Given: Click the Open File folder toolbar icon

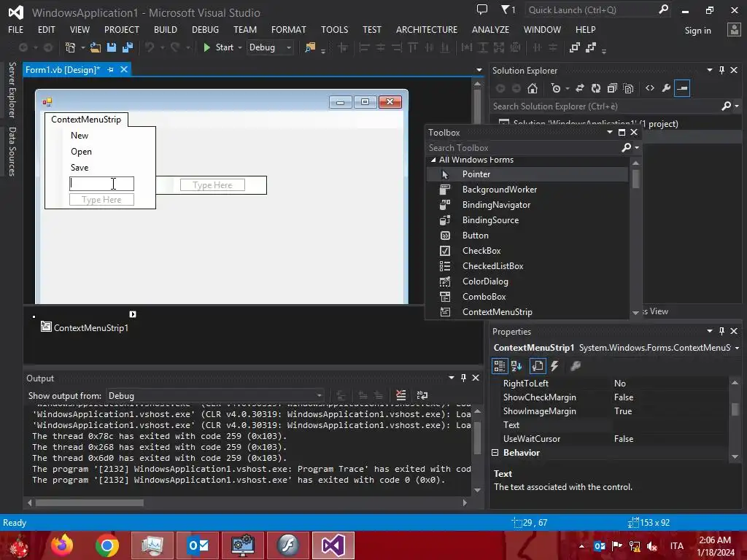Looking at the screenshot, I should coord(96,47).
